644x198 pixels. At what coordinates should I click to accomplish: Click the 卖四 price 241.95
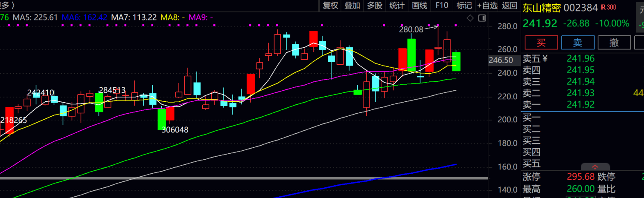pyautogui.click(x=580, y=70)
